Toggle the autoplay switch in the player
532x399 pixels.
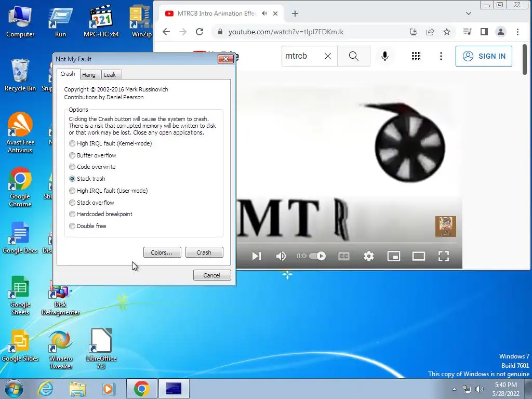click(317, 256)
